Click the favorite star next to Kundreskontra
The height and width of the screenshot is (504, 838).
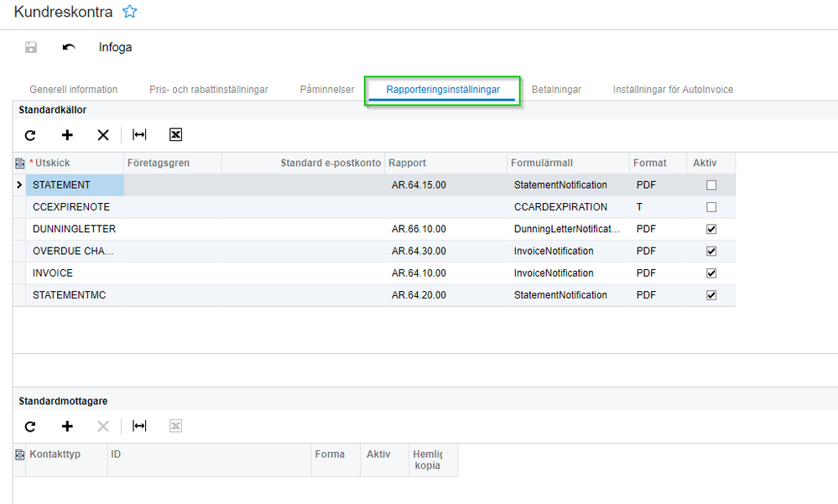tap(129, 12)
